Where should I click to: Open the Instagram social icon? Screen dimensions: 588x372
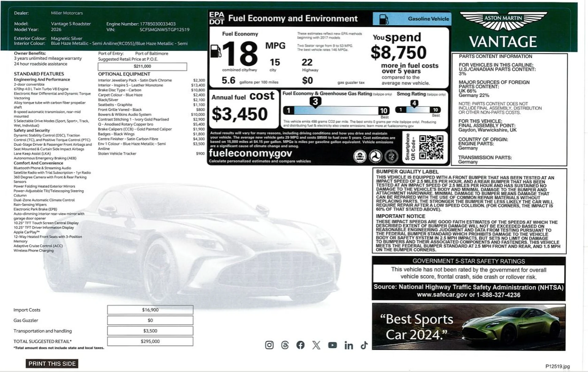(269, 345)
